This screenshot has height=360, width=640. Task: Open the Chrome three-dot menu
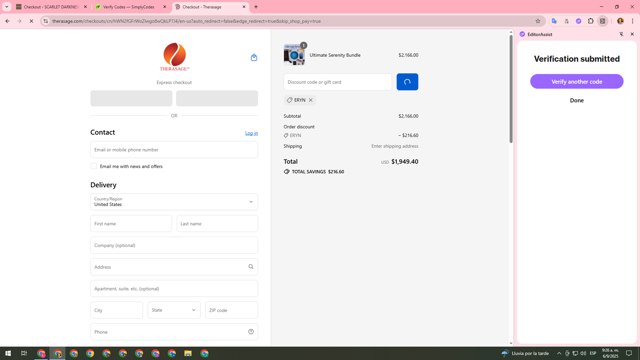coord(632,21)
